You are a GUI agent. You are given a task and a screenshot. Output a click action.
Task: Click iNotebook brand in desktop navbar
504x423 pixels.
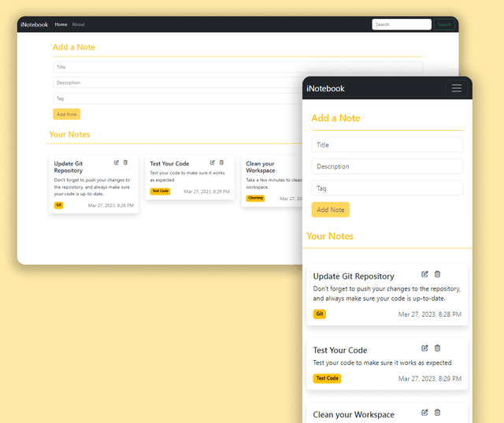point(34,24)
